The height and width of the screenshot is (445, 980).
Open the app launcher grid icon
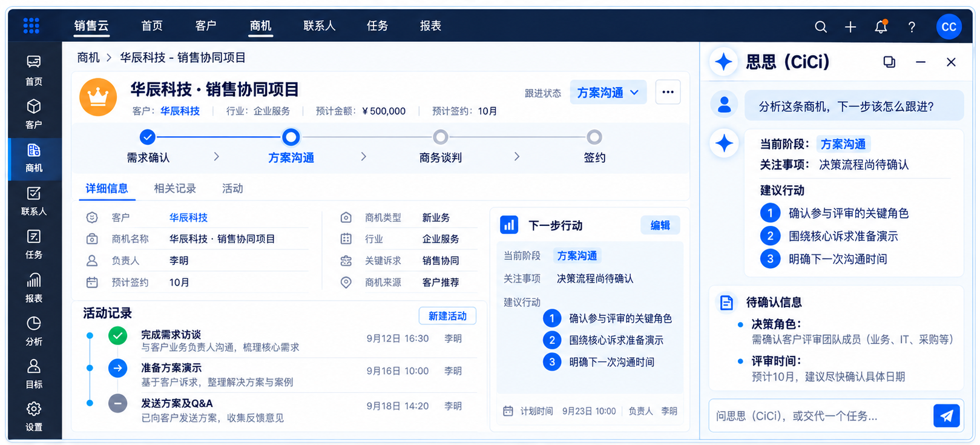(31, 25)
